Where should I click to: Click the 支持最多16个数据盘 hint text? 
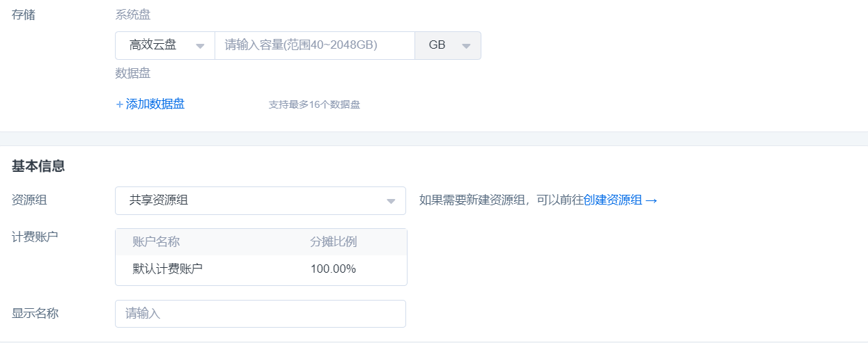click(314, 105)
